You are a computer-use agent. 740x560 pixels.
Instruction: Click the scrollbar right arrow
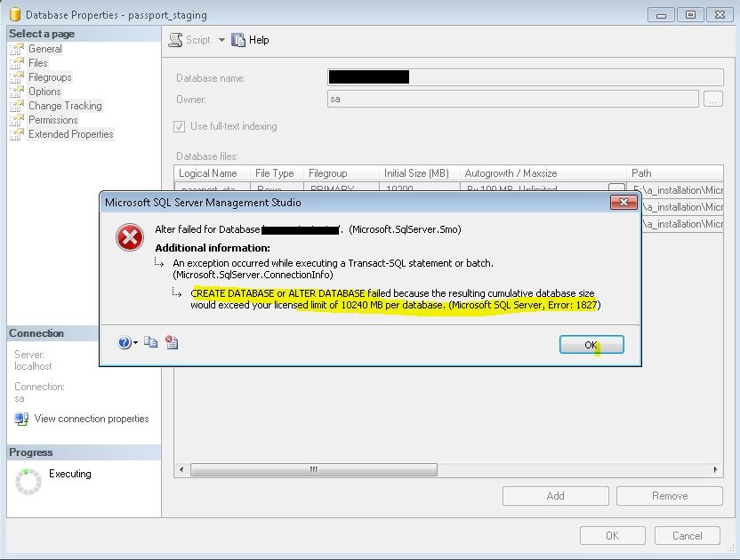coord(715,469)
